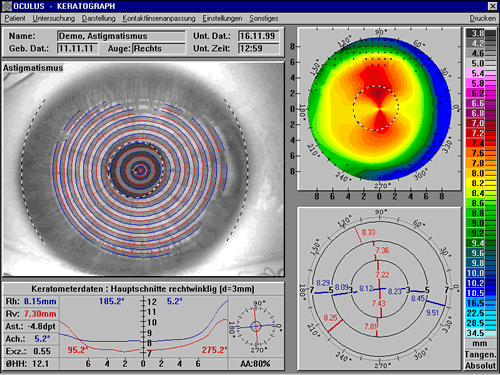This screenshot has height=375, width=500.
Task: Click the 7.81 radius value in ring diagram
Action: coord(371,326)
